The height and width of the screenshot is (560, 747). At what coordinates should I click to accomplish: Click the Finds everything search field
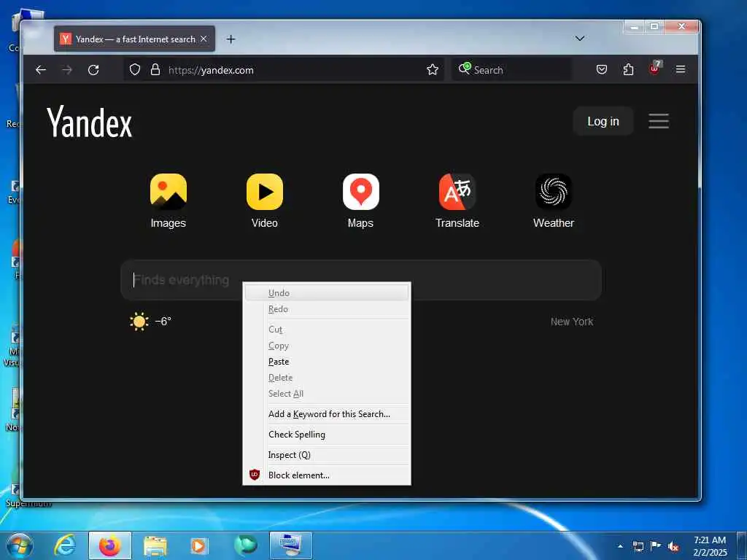click(x=361, y=280)
